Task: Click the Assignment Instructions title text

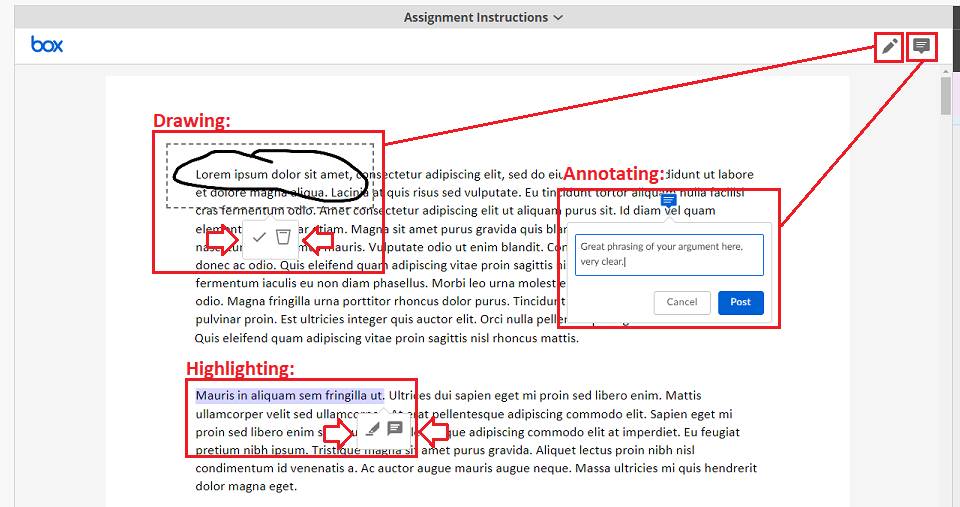Action: point(475,17)
